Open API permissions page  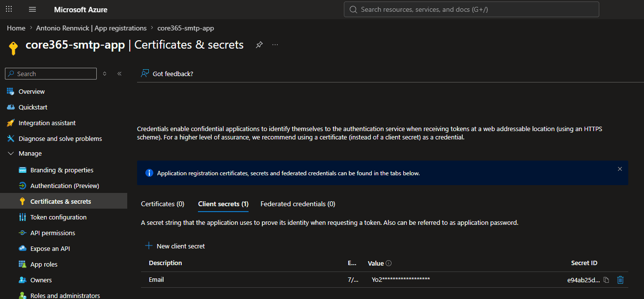click(x=53, y=233)
